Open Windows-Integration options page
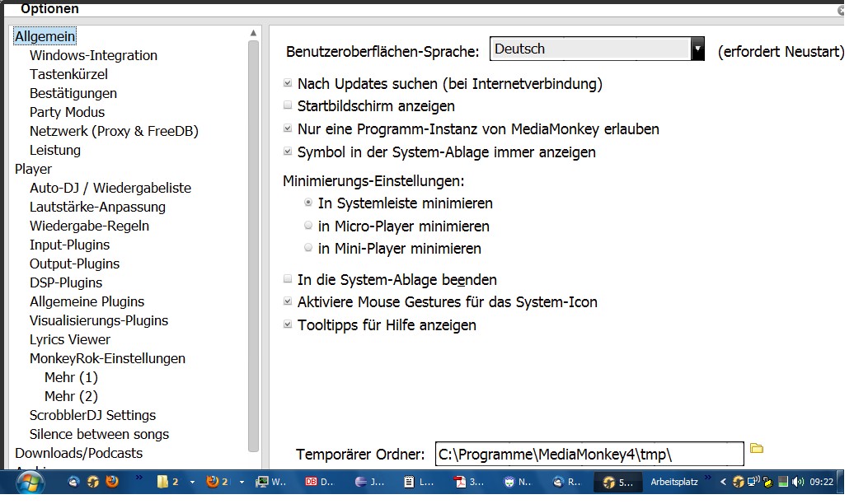The width and height of the screenshot is (854, 504). coord(93,55)
